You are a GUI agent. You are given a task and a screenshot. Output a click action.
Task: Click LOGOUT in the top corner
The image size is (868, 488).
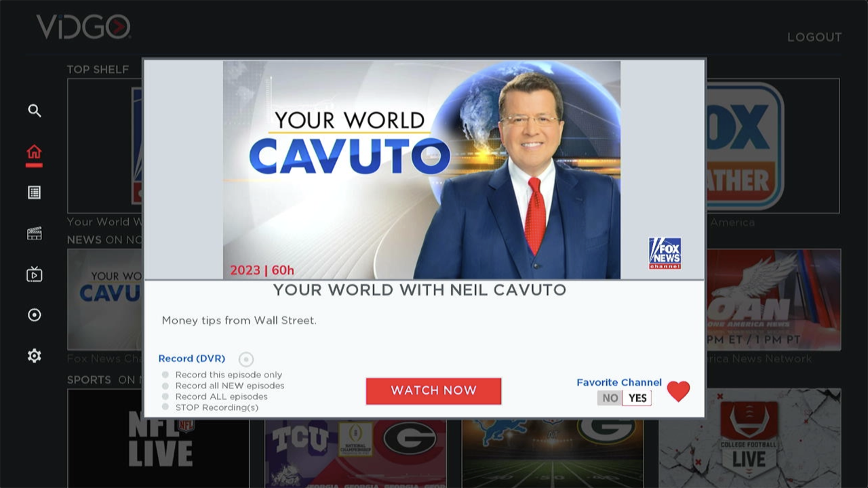(814, 37)
